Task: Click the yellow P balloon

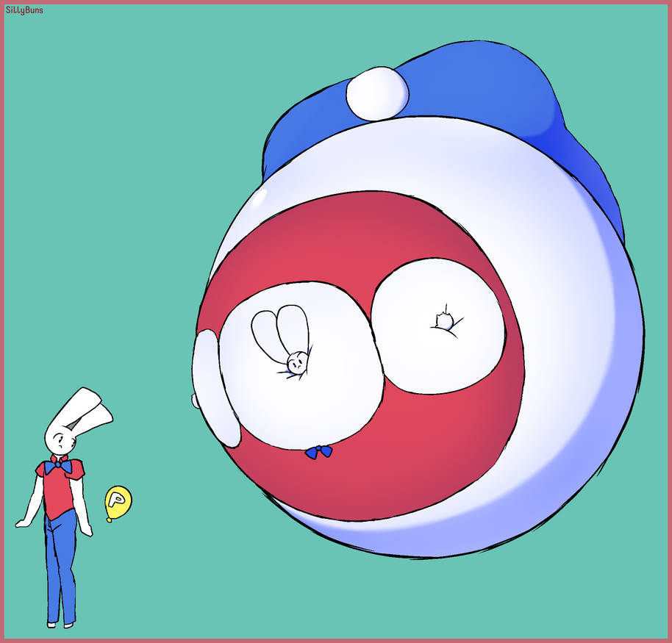Action: coord(118,503)
